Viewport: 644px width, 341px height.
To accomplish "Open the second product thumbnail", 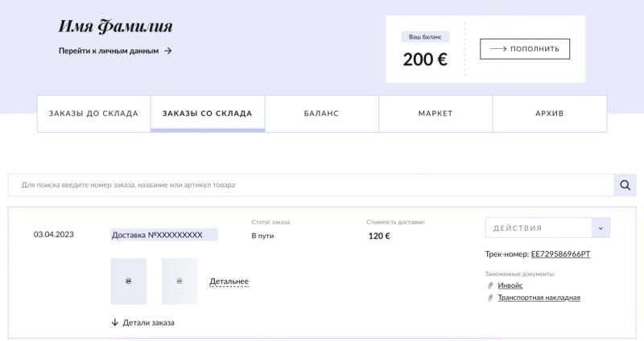I will [180, 281].
